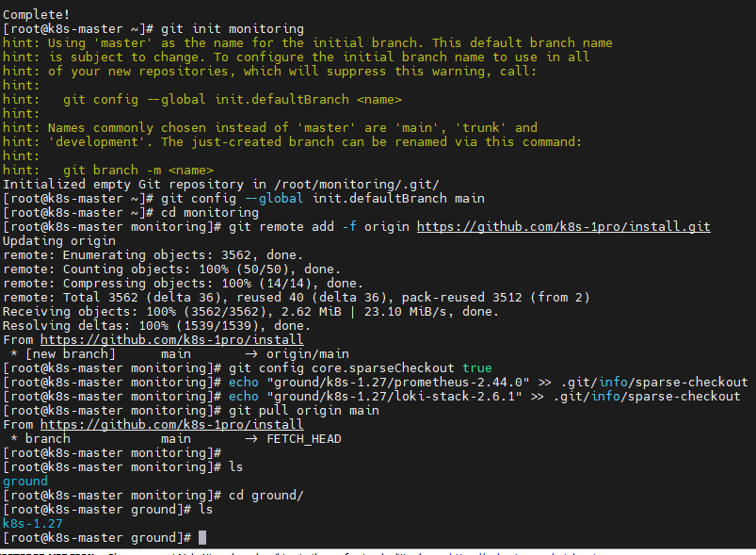The width and height of the screenshot is (756, 555).
Task: Click the blue "ground" directory in ls output
Action: point(25,481)
